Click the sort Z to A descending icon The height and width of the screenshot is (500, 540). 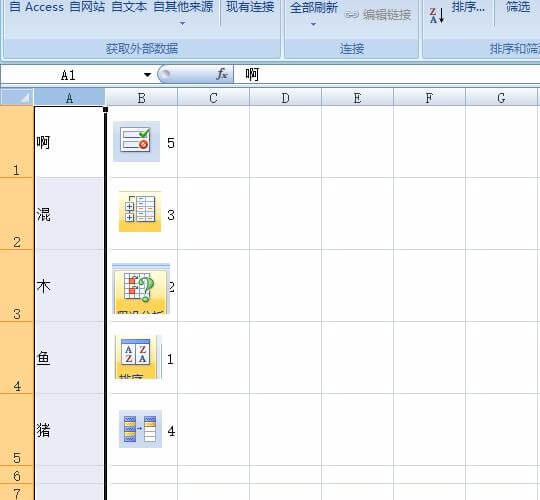[x=437, y=16]
